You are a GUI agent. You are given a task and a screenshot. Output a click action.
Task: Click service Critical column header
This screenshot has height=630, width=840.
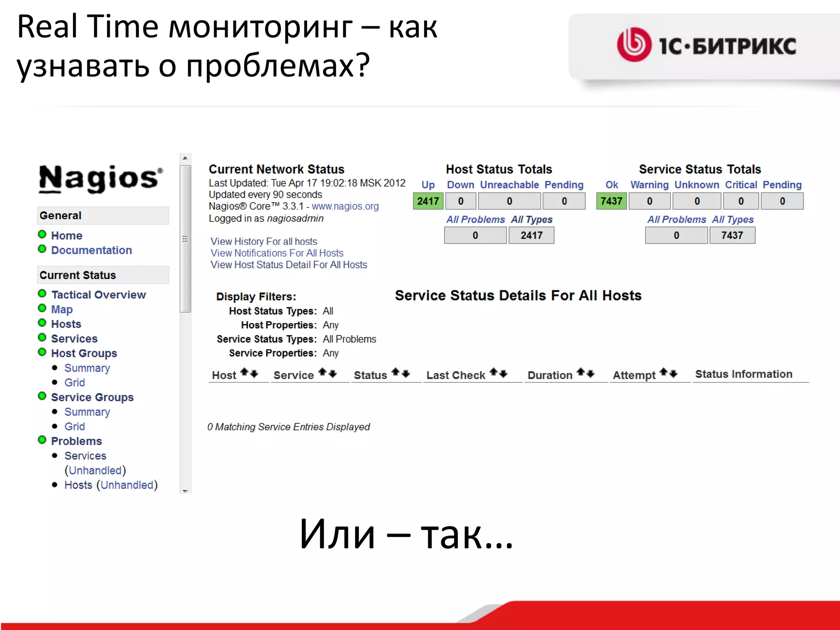(741, 185)
